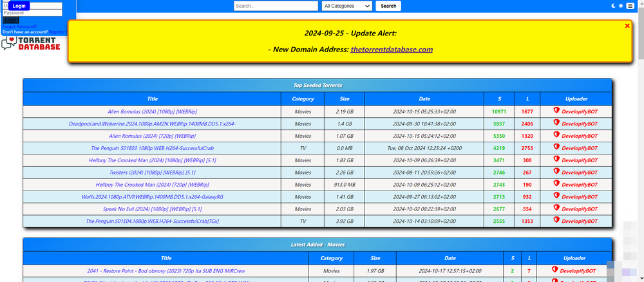Viewport: 644px width, 282px height.
Task: Open Wolfs.2024.1080p GalaxyRG torrent
Action: (x=153, y=197)
